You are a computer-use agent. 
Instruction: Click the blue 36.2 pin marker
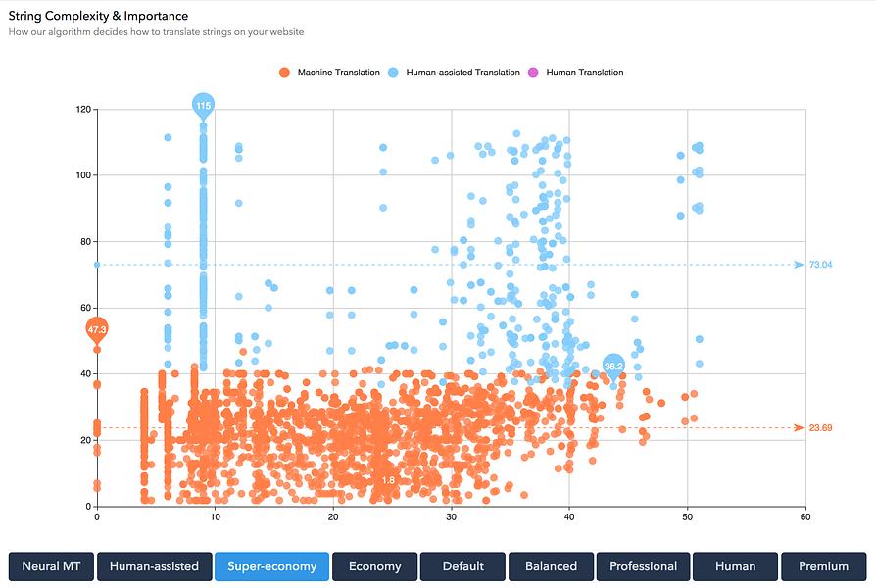pyautogui.click(x=613, y=367)
